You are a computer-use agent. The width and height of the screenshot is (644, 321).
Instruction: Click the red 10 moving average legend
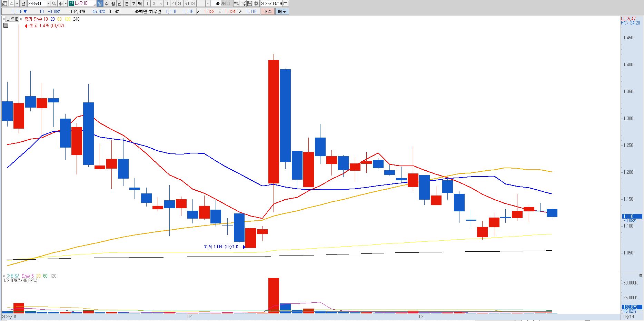point(46,19)
